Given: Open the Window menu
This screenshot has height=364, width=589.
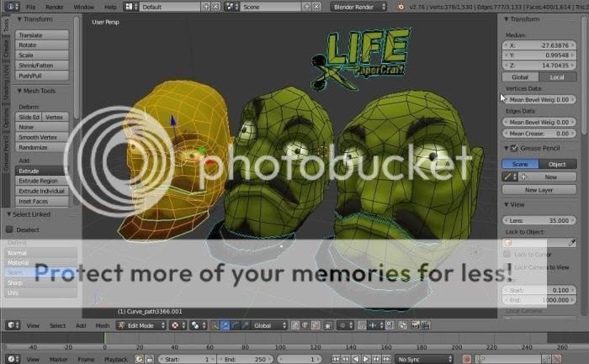Looking at the screenshot, I should tap(84, 7).
